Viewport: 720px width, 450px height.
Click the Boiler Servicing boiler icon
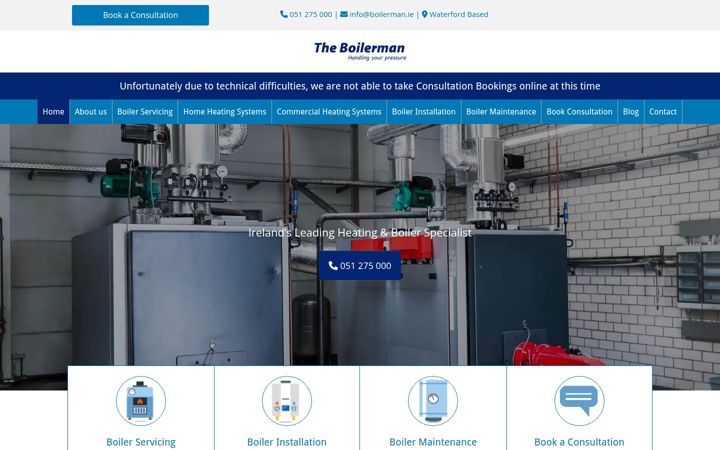[x=141, y=401]
